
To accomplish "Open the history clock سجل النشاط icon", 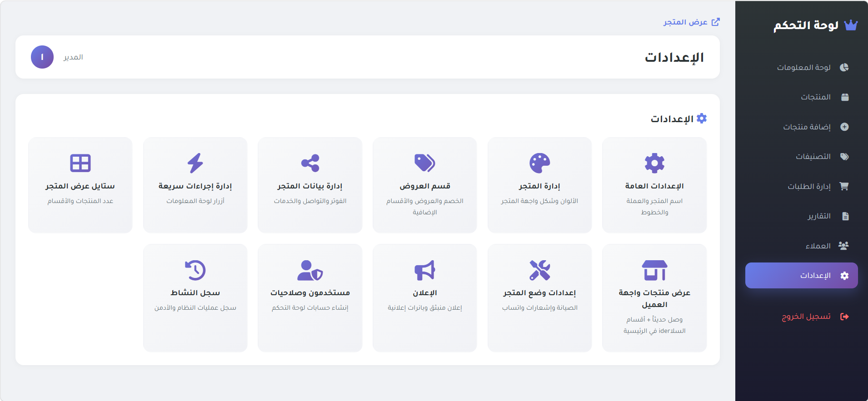I will (195, 270).
